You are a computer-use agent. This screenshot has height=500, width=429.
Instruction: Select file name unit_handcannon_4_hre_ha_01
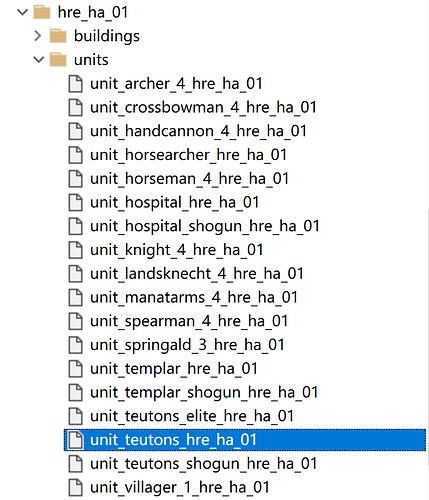coord(198,131)
